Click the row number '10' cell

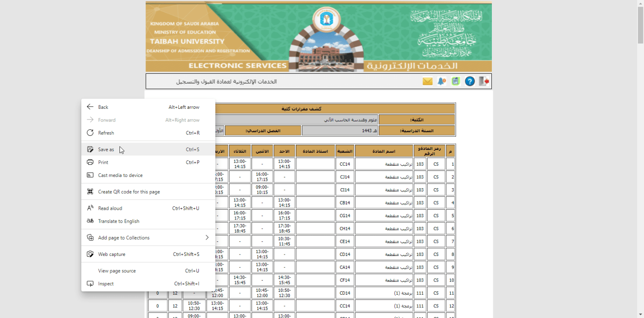point(451,280)
